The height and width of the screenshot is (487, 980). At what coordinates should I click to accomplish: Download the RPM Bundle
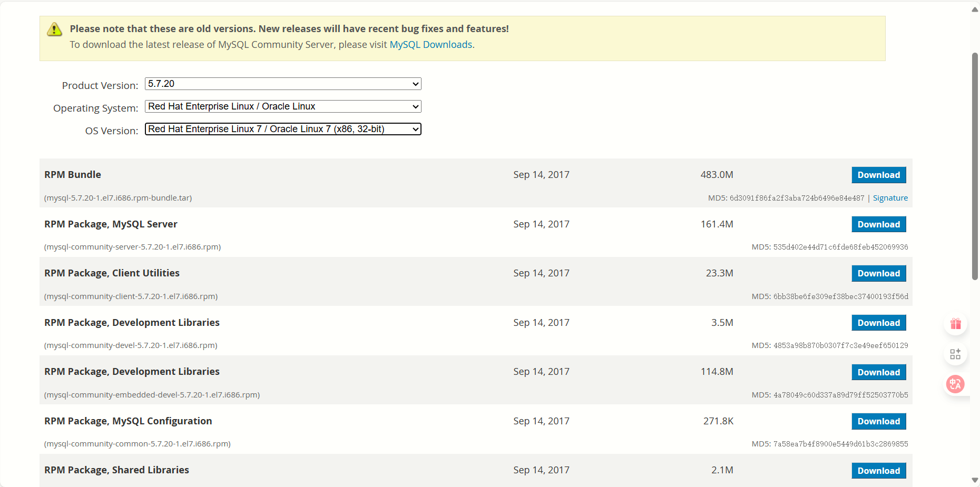click(879, 175)
